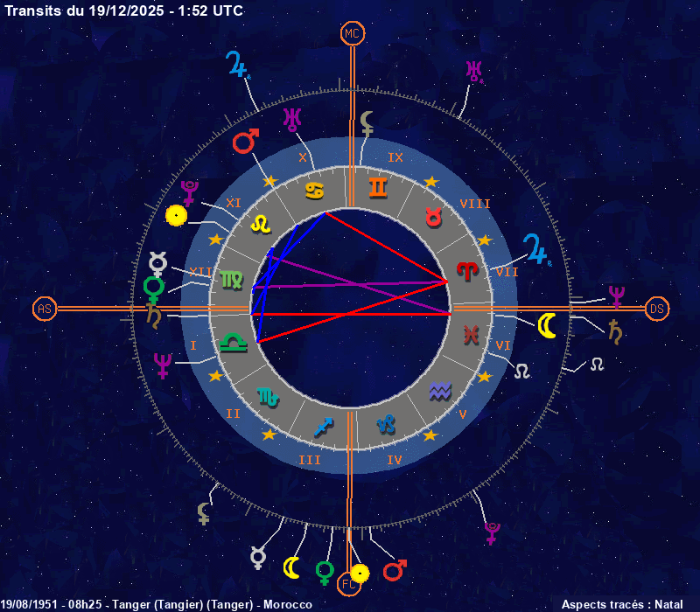Click the MC midheaven marker
This screenshot has height=612, width=700.
[x=352, y=33]
